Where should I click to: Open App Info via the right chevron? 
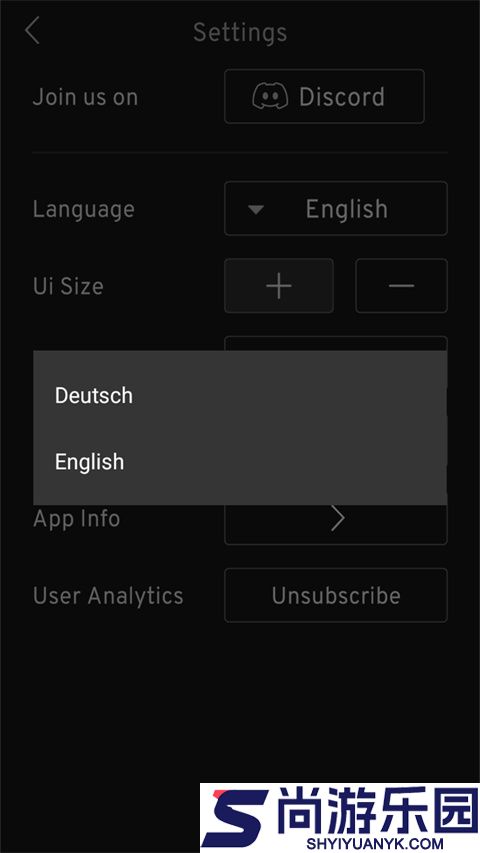(337, 518)
